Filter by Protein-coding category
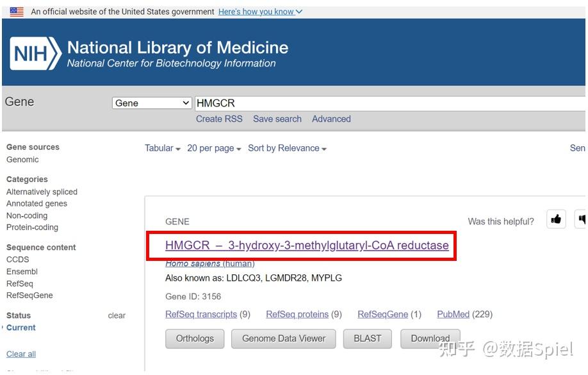The height and width of the screenshot is (375, 588). tap(32, 227)
